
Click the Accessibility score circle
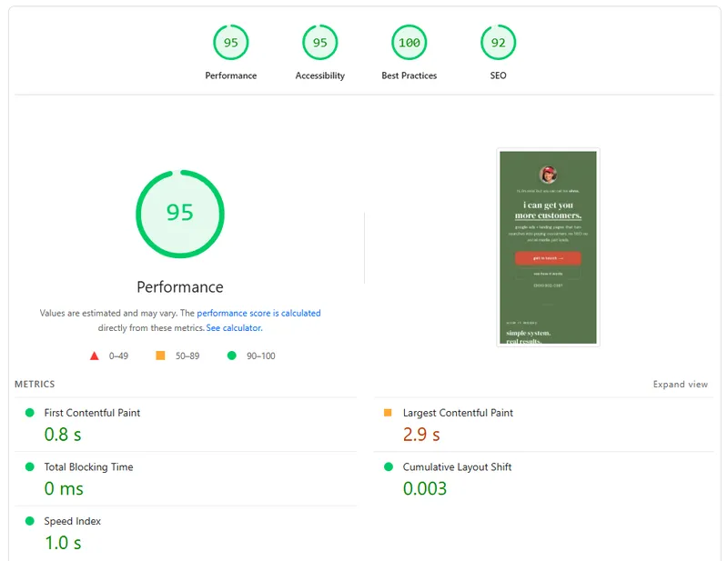pos(319,42)
